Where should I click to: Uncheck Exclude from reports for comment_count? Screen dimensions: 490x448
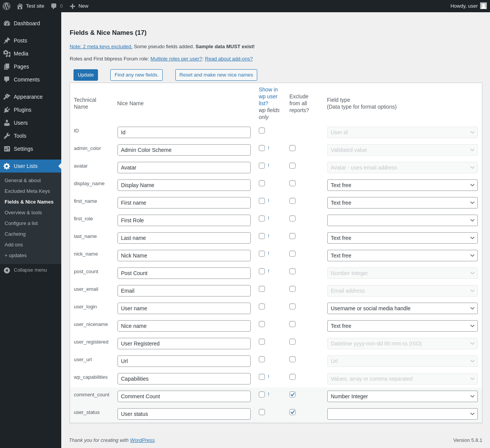(x=292, y=394)
